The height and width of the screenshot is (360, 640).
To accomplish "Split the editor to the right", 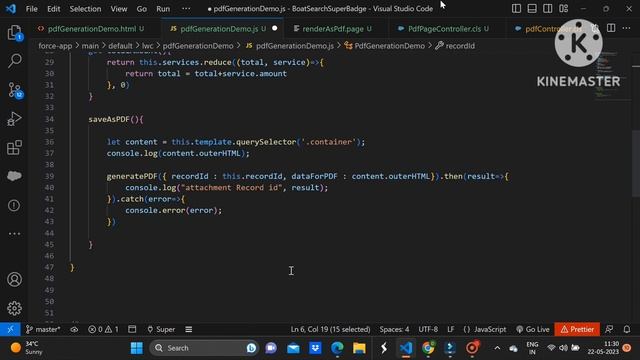I will point(611,28).
